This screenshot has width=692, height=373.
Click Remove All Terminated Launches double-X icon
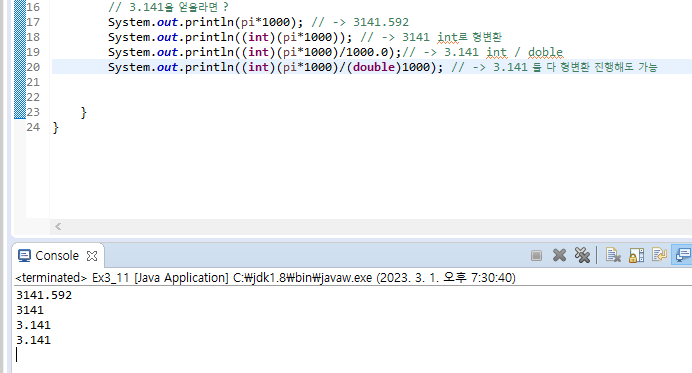[582, 255]
